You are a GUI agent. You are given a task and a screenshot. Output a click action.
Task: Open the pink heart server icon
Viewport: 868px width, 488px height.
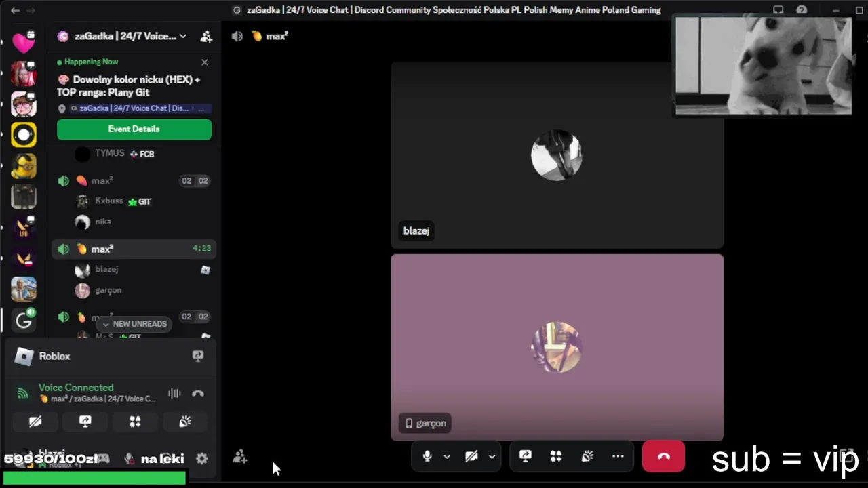click(23, 42)
